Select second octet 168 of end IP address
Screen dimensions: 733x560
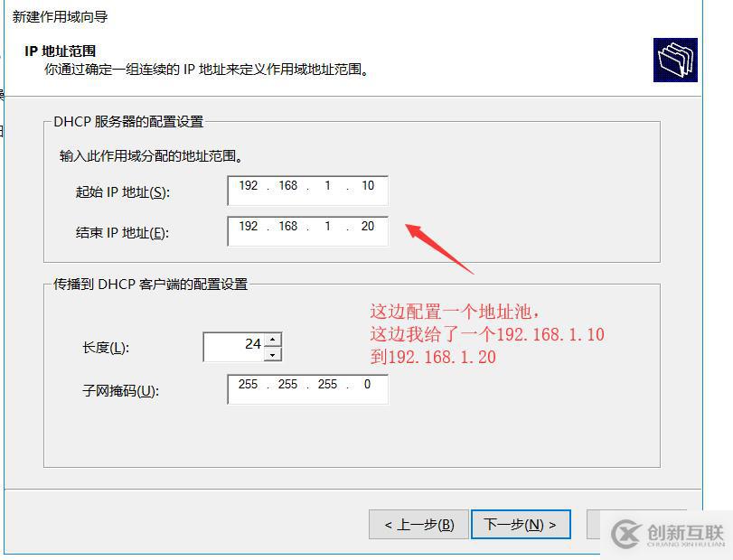(x=288, y=227)
